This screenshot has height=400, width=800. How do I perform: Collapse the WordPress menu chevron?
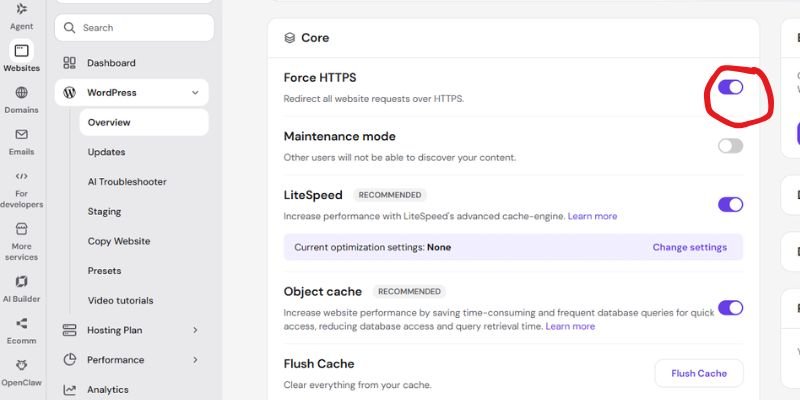pos(195,93)
